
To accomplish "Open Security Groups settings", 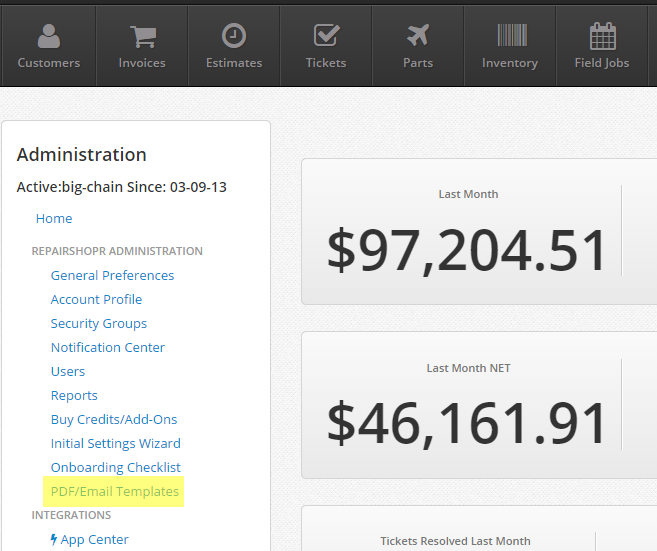I will (x=99, y=323).
